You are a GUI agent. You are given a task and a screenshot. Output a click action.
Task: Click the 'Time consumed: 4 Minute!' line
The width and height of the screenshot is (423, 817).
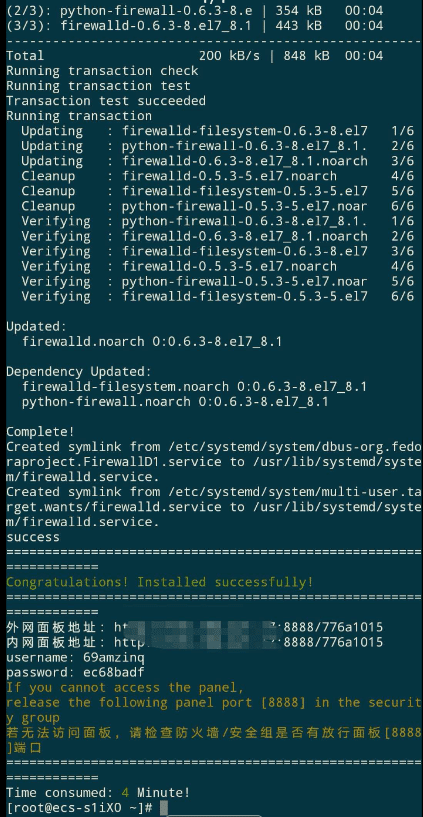point(98,793)
